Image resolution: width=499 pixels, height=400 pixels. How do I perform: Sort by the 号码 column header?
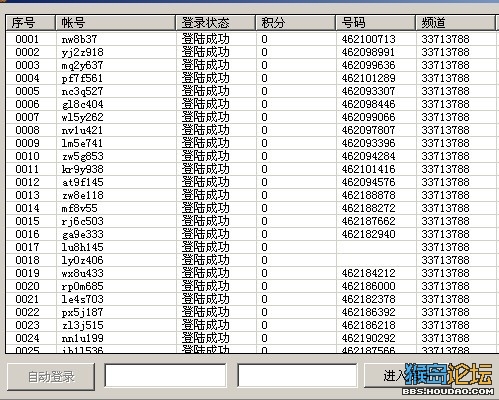tap(375, 23)
